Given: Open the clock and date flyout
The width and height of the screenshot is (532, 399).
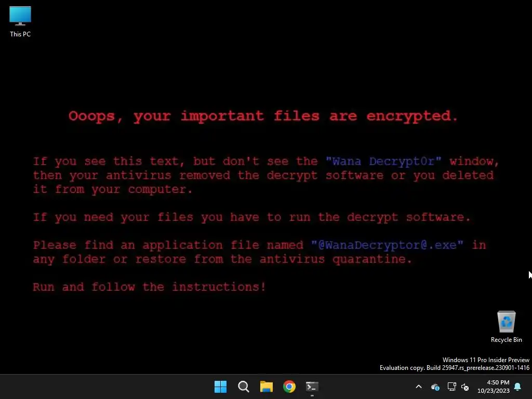Looking at the screenshot, I should click(x=494, y=387).
